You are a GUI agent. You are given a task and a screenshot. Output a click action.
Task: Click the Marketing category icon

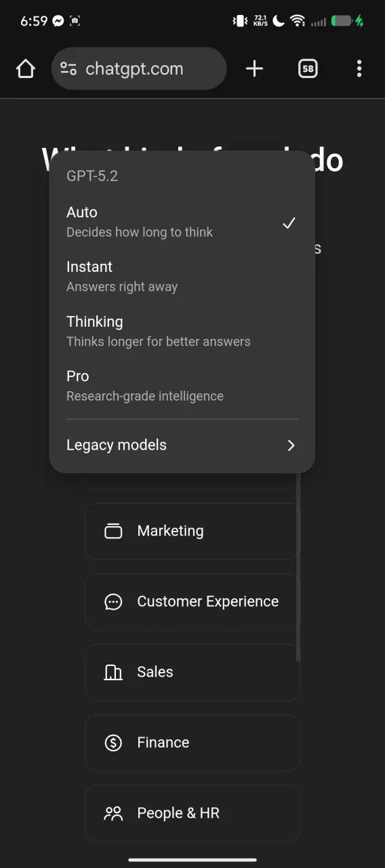pyautogui.click(x=113, y=531)
